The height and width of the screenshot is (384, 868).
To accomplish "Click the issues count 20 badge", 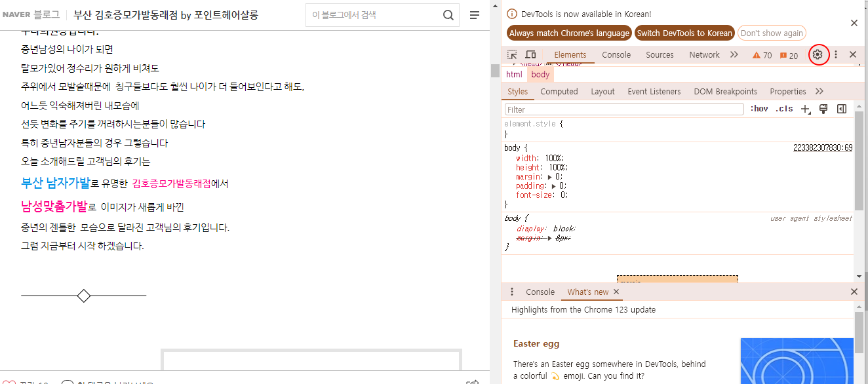I will 789,56.
